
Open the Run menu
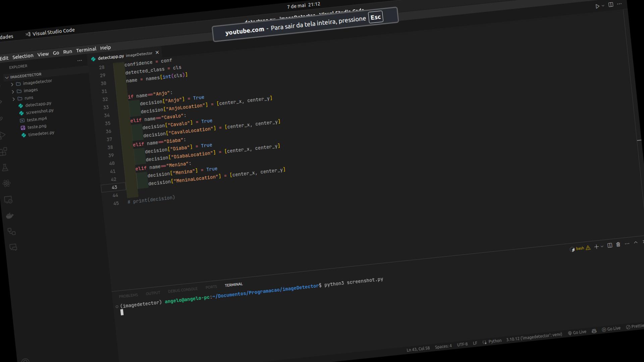click(67, 52)
